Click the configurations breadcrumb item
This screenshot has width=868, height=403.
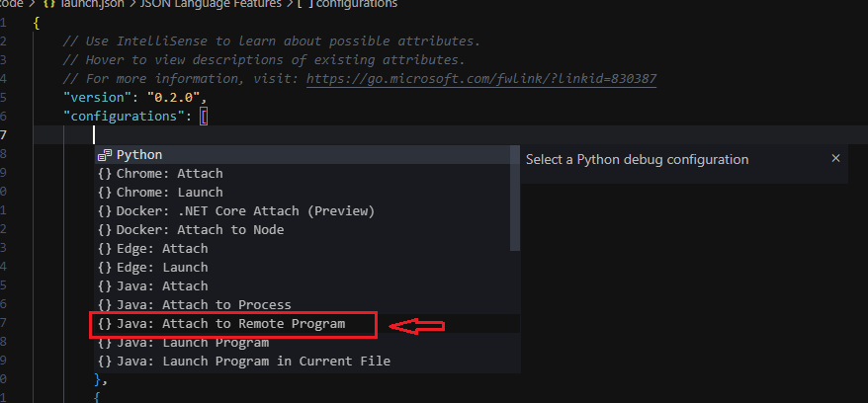(x=356, y=4)
